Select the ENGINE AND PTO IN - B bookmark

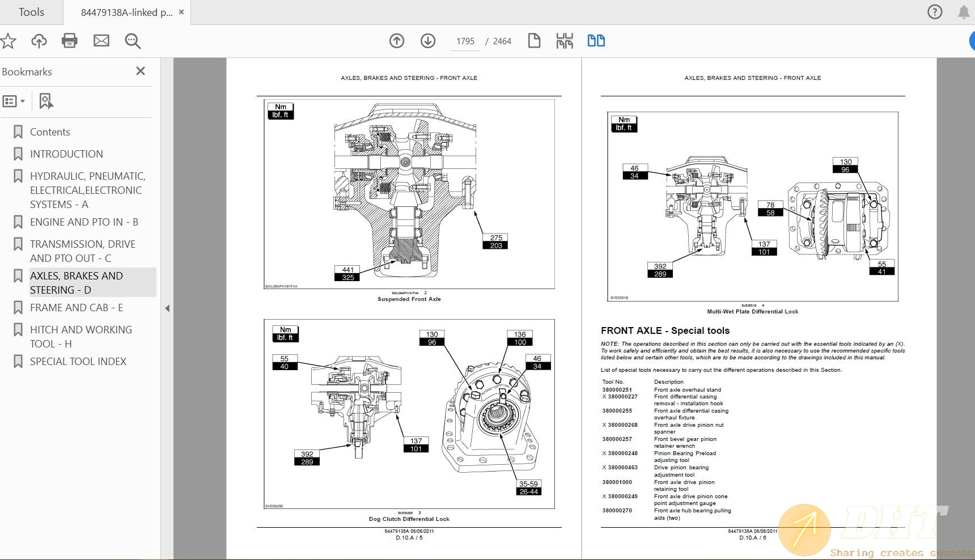tap(84, 222)
